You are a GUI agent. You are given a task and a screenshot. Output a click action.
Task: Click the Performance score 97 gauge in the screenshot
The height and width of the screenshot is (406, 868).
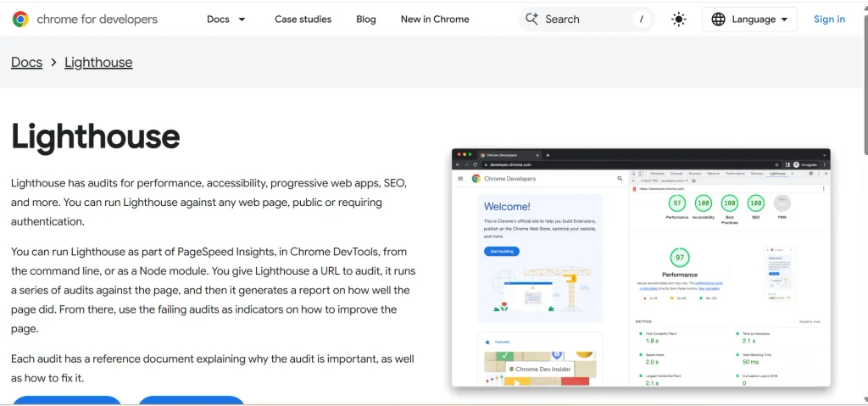click(677, 203)
